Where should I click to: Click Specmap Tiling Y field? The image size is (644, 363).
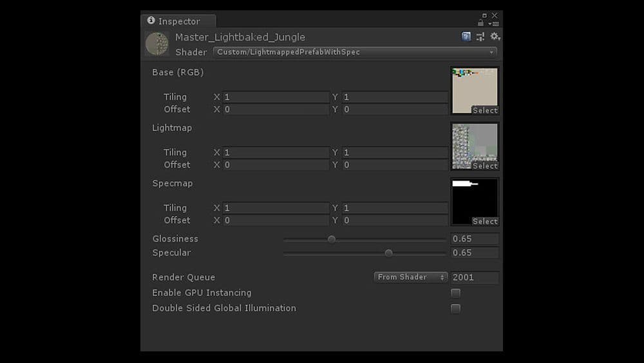tap(395, 208)
